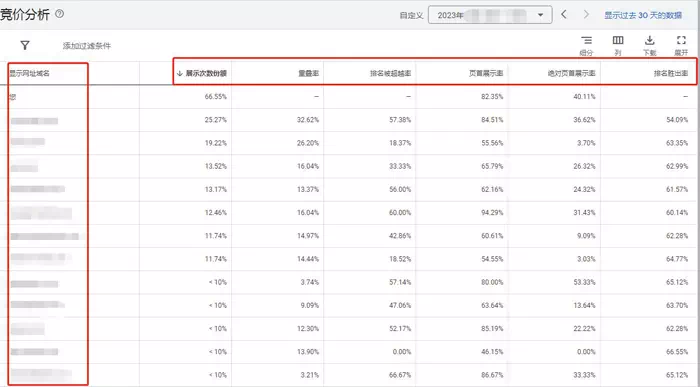
Task: Click the 14.44% overlap rate cell
Action: point(308,259)
